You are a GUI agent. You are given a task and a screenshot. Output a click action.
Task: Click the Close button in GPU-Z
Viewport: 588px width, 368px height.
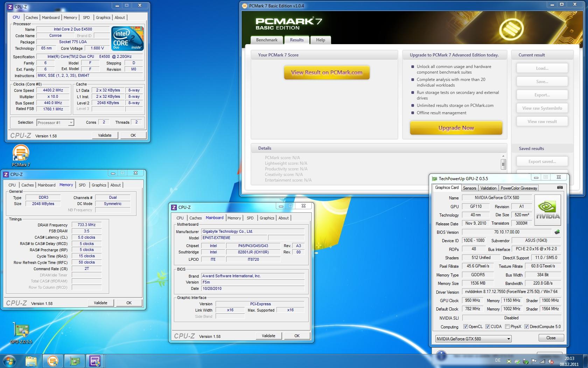coord(551,338)
